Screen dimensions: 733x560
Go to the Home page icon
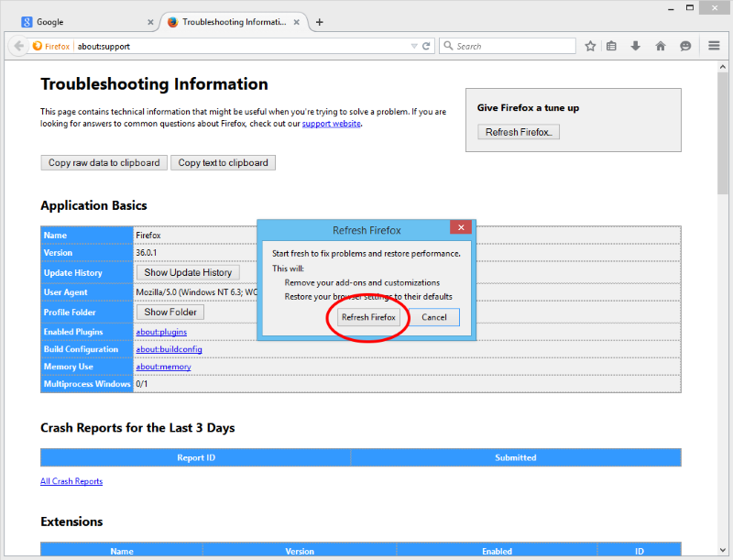tap(661, 46)
